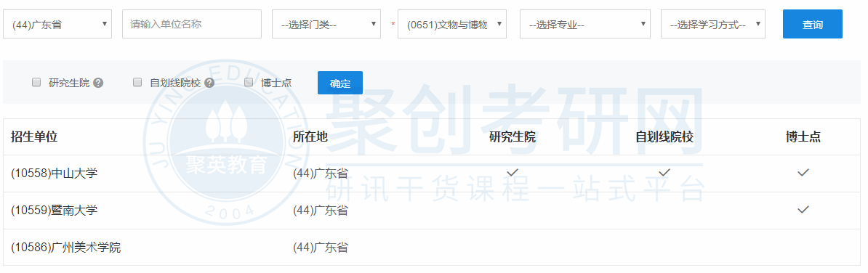Click the 查询 search button
Image resolution: width=868 pixels, height=273 pixels.
click(x=812, y=24)
